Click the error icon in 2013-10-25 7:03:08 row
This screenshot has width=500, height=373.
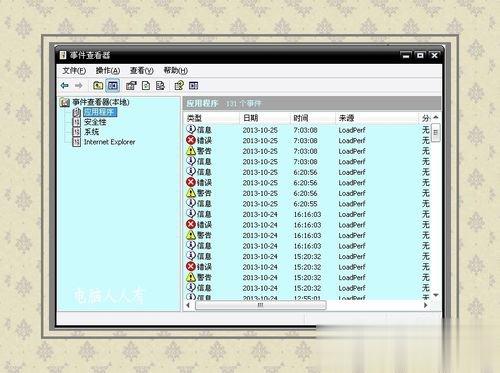[191, 140]
